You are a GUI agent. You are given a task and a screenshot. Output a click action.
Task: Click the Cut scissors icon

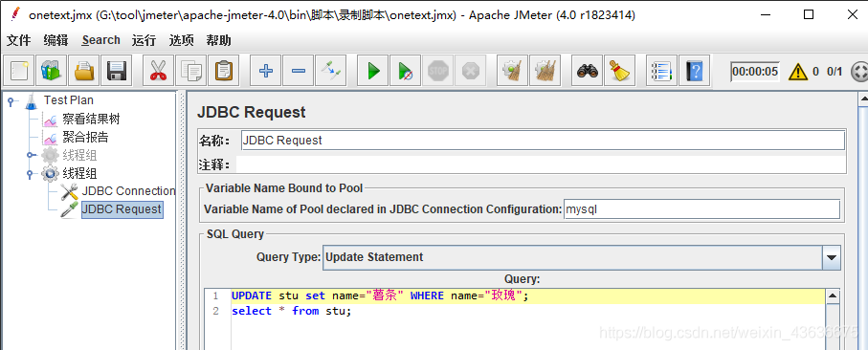point(158,71)
